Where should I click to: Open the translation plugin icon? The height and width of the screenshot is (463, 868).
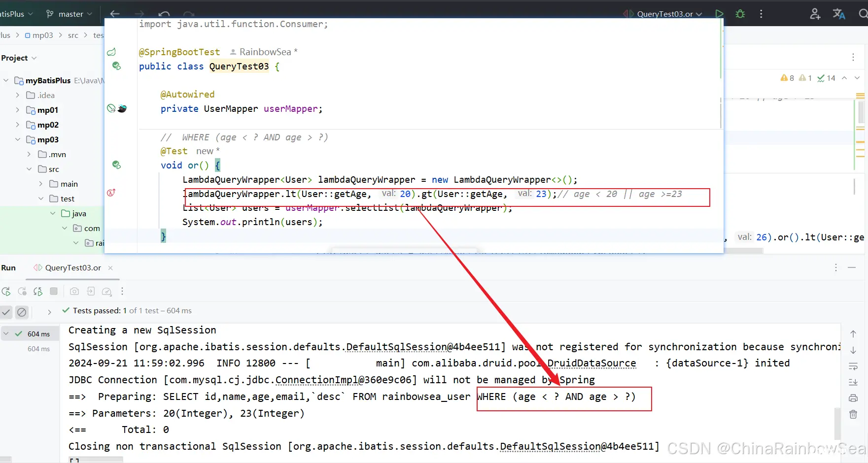click(x=839, y=14)
